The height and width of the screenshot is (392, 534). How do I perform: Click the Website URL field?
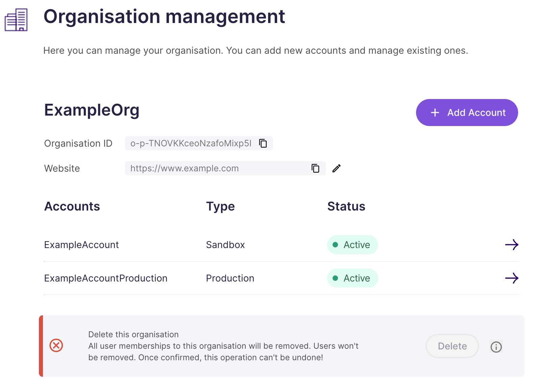pos(225,168)
